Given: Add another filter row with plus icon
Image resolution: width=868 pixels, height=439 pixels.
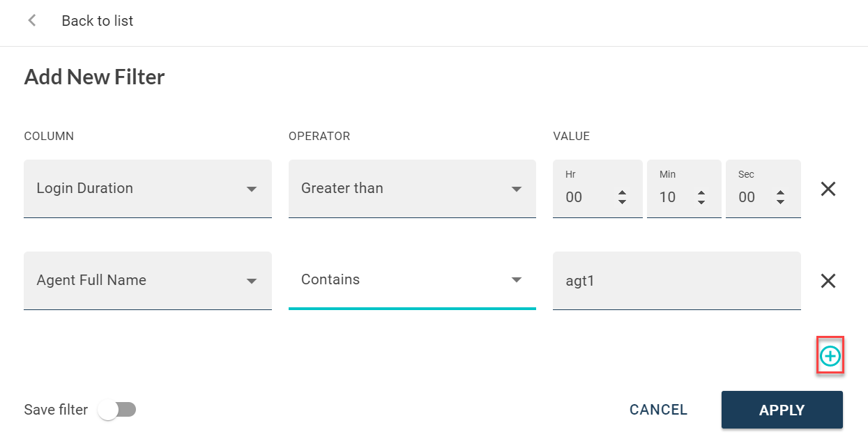Looking at the screenshot, I should [x=830, y=357].
